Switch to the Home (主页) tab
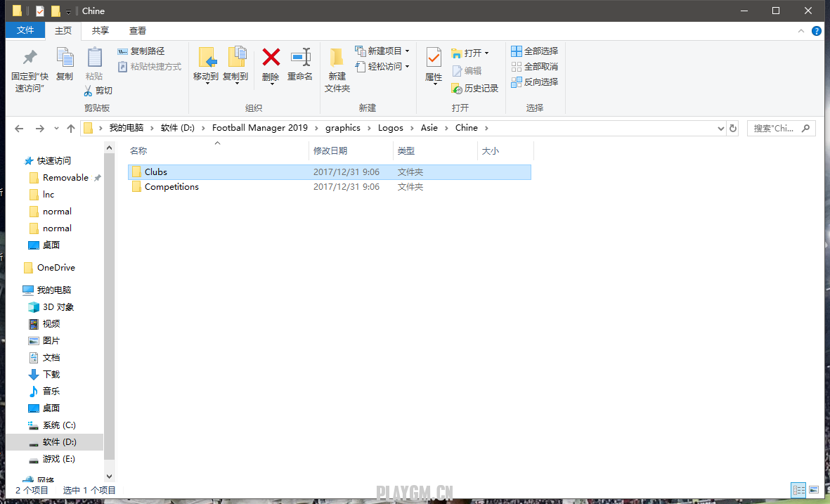The image size is (830, 504). pos(63,31)
